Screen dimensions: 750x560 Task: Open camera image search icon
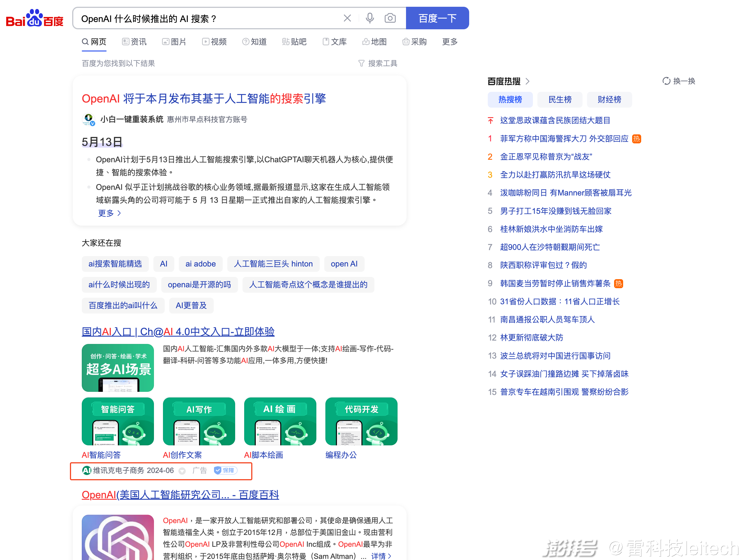tap(390, 18)
